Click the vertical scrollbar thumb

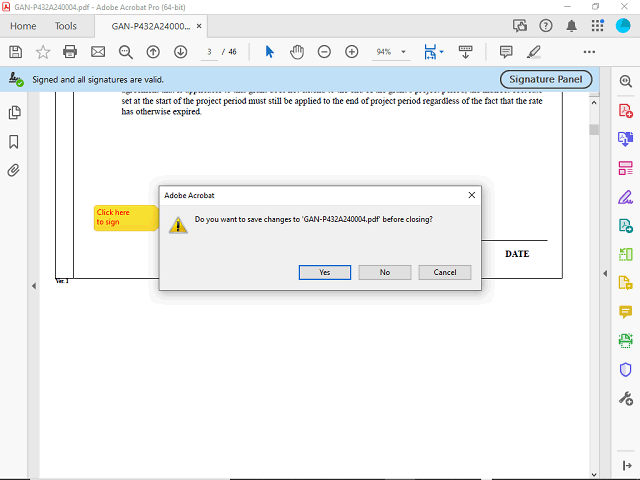pyautogui.click(x=594, y=129)
